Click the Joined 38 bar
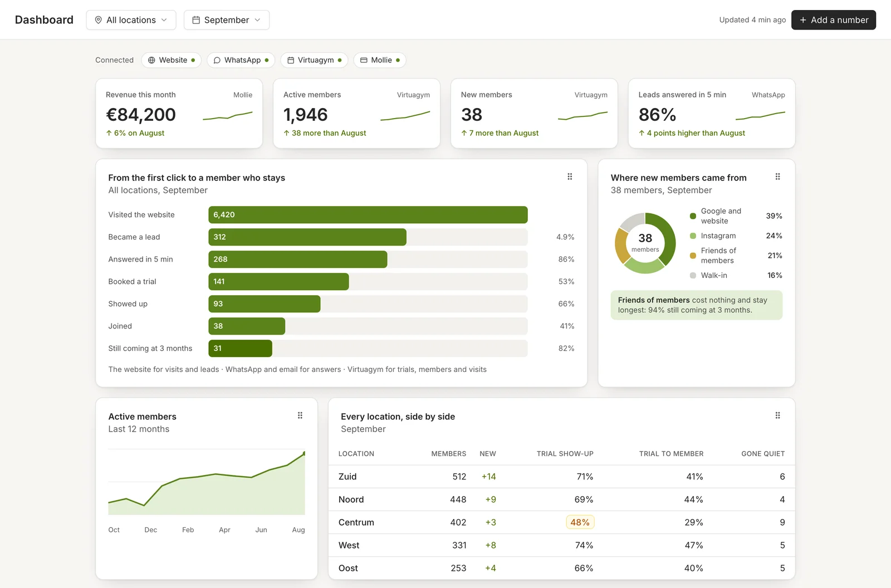The width and height of the screenshot is (891, 588). click(x=247, y=326)
